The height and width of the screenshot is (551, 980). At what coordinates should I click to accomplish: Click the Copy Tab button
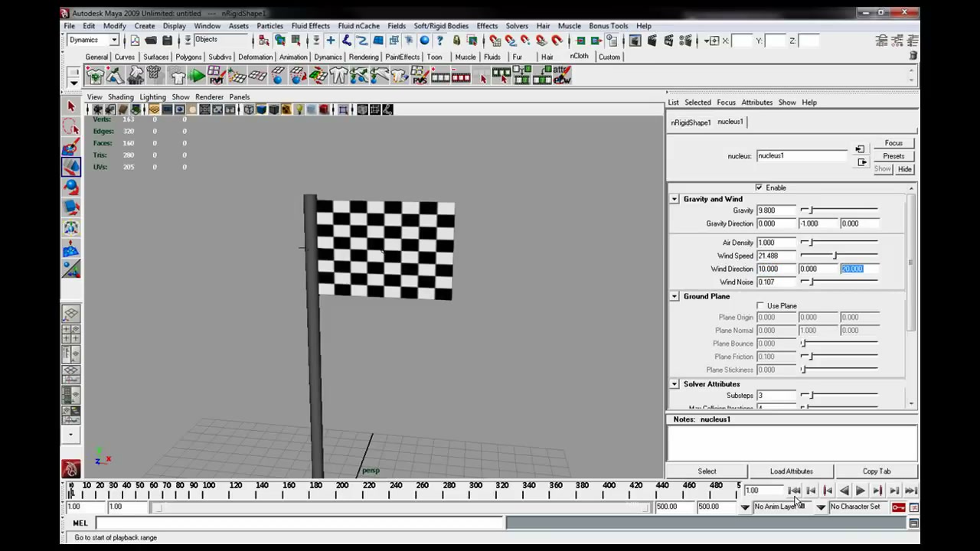tap(876, 471)
